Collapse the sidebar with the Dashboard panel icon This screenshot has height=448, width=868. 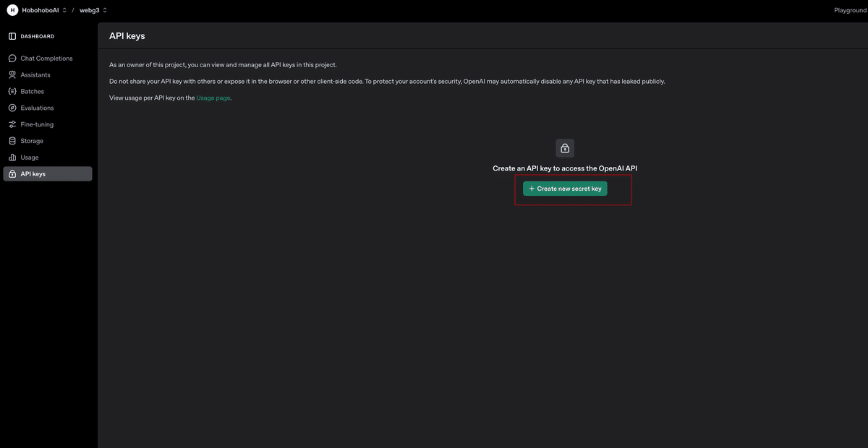coord(12,36)
